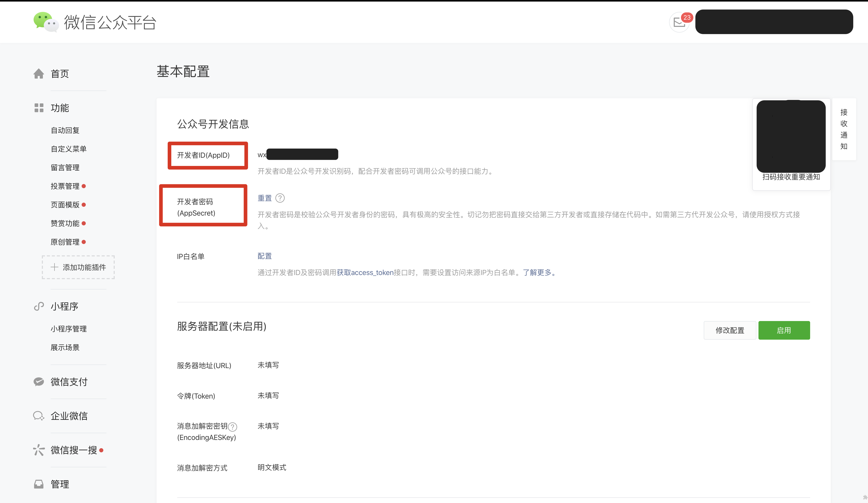The image size is (868, 503).
Task: Click the 管理 inbox tray icon
Action: coord(38,484)
